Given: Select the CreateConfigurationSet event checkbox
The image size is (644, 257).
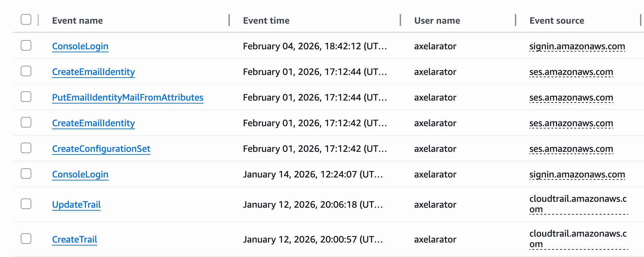Looking at the screenshot, I should 26,148.
